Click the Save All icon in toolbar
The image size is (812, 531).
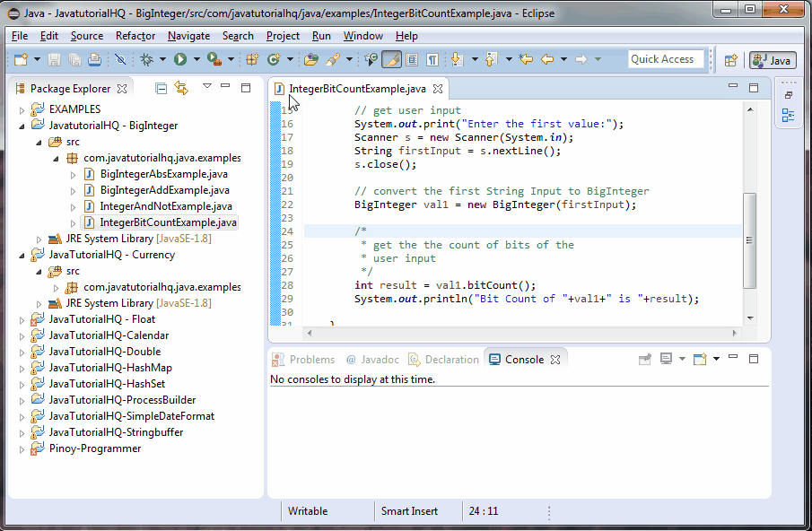pyautogui.click(x=74, y=59)
